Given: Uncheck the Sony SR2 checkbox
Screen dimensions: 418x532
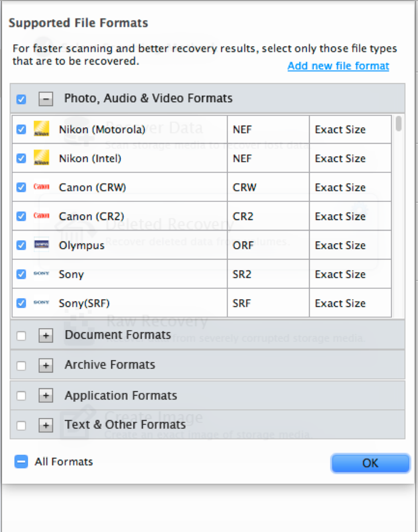Looking at the screenshot, I should (x=21, y=274).
